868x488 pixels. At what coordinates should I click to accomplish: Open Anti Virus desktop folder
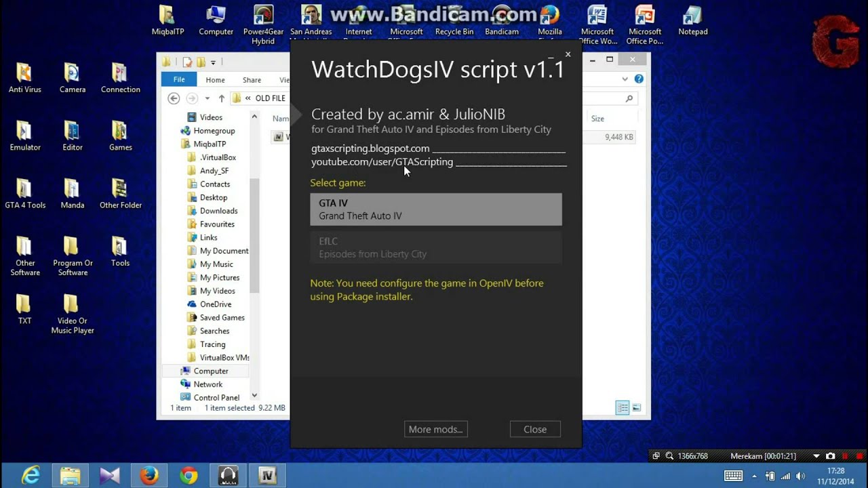point(24,78)
